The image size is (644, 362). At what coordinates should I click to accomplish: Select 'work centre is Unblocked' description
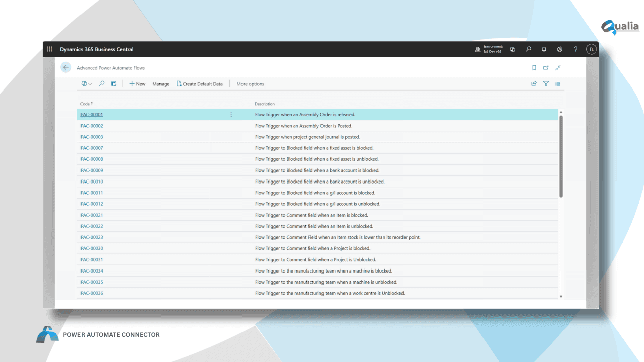pyautogui.click(x=330, y=293)
